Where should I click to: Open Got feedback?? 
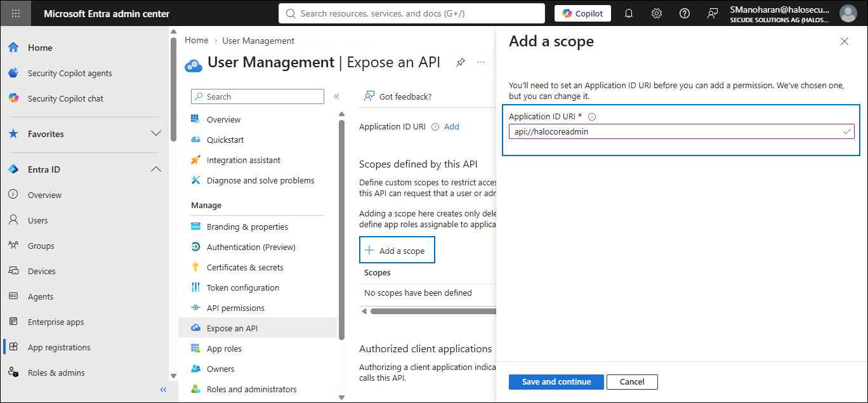pos(398,96)
